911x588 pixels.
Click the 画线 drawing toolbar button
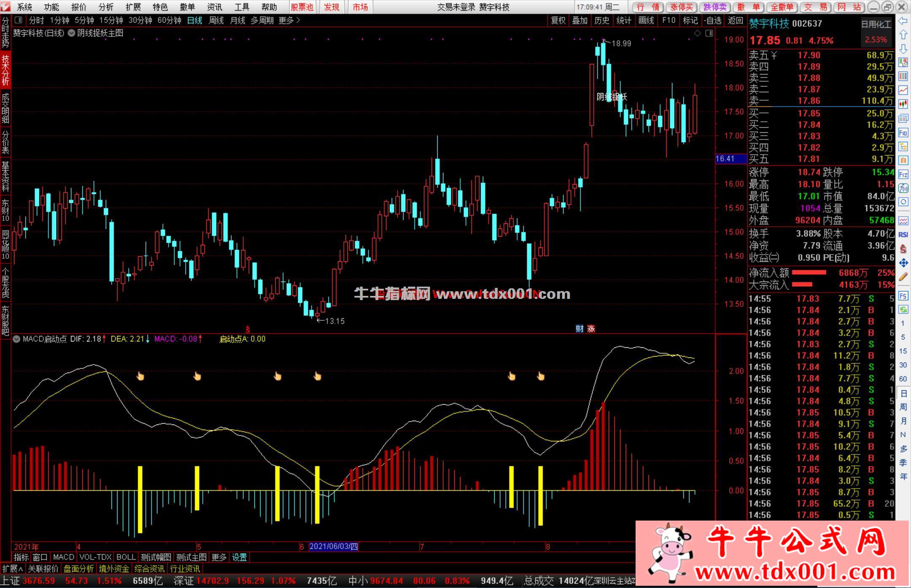coord(646,20)
